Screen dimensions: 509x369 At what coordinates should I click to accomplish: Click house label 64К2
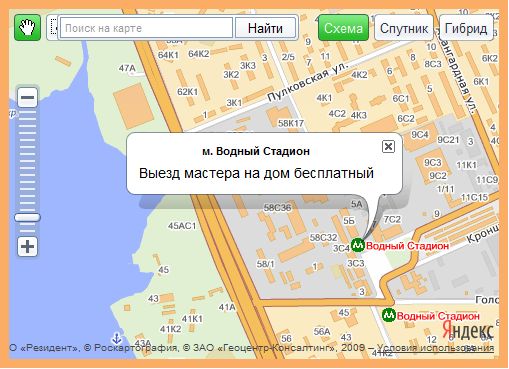click(199, 54)
